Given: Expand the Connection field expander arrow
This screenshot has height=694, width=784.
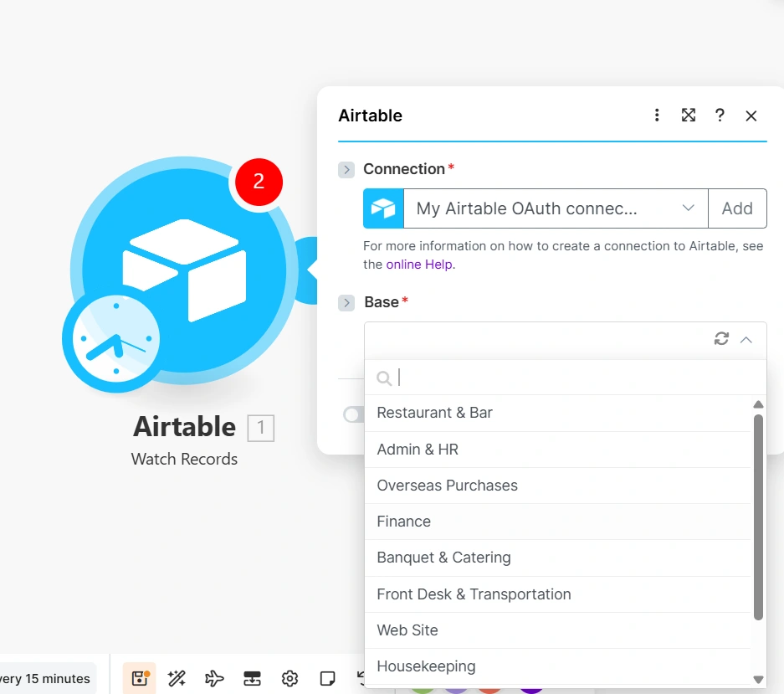Looking at the screenshot, I should coord(346,170).
